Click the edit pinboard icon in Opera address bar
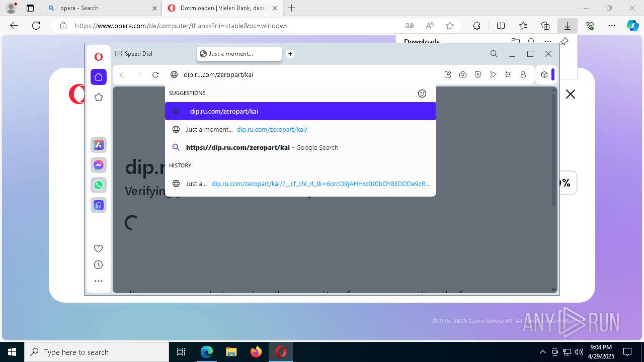 coord(448,74)
